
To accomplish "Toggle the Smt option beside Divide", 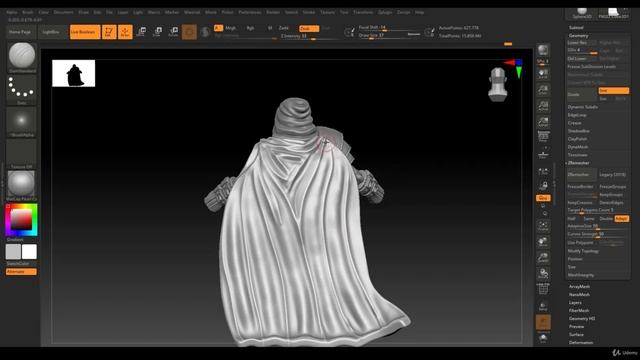I will tap(613, 91).
